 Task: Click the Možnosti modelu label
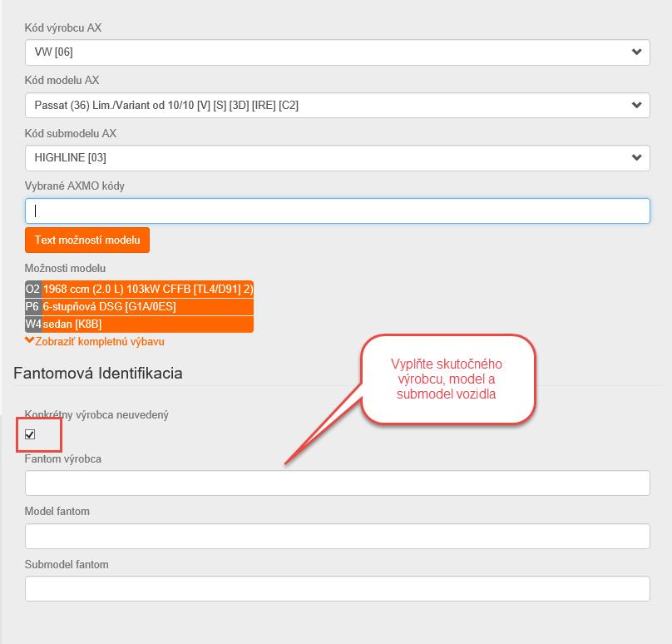[x=65, y=269]
